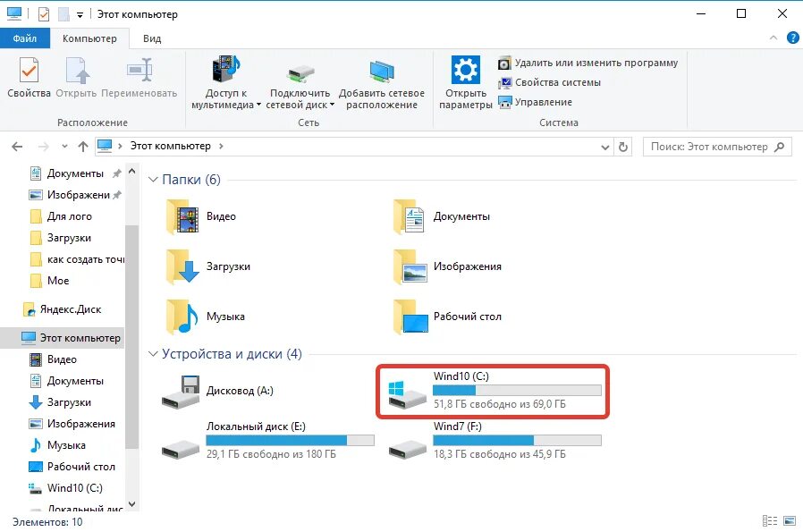Click Удалить или изменить программу
This screenshot has height=532, width=803.
click(x=587, y=63)
